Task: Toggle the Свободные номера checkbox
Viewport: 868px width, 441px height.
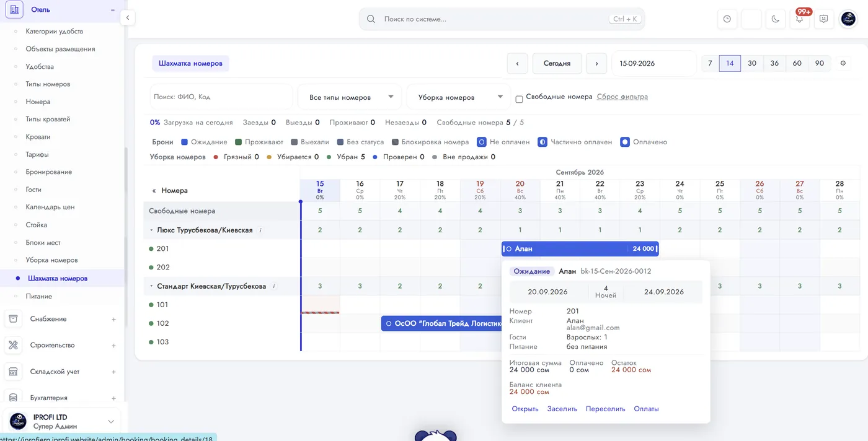Action: pyautogui.click(x=520, y=99)
